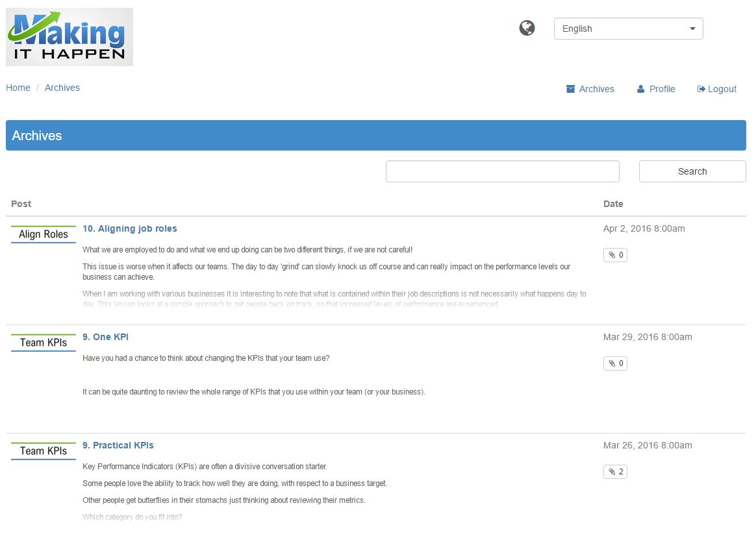Click attachment badge showing 2 attachments

(615, 472)
